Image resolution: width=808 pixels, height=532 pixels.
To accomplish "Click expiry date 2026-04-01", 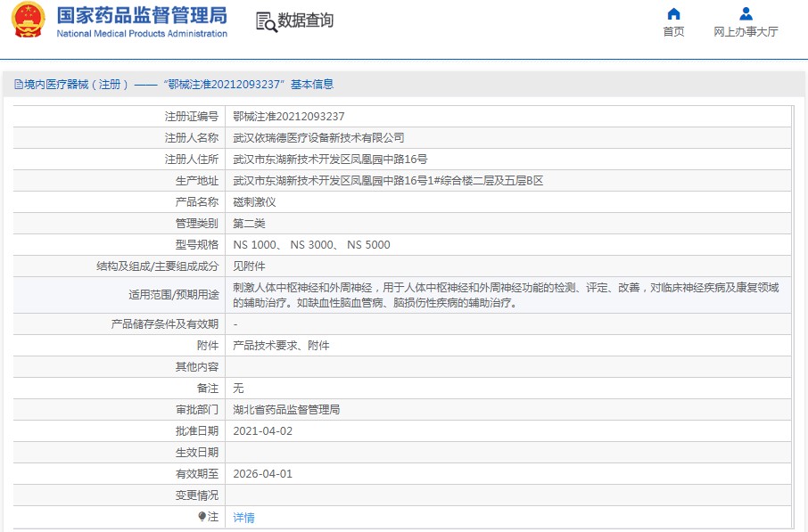I will click(x=263, y=474).
